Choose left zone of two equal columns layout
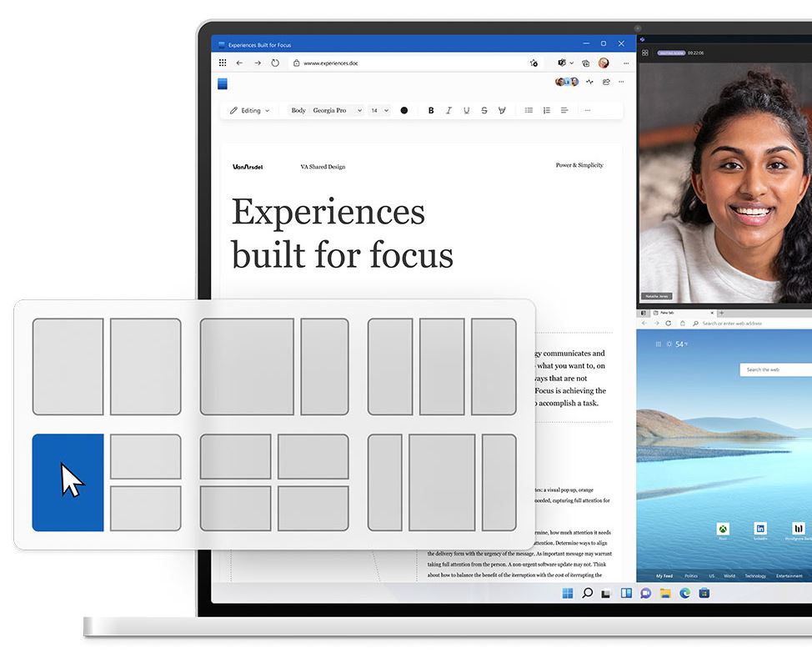The width and height of the screenshot is (812, 658). pyautogui.click(x=68, y=367)
